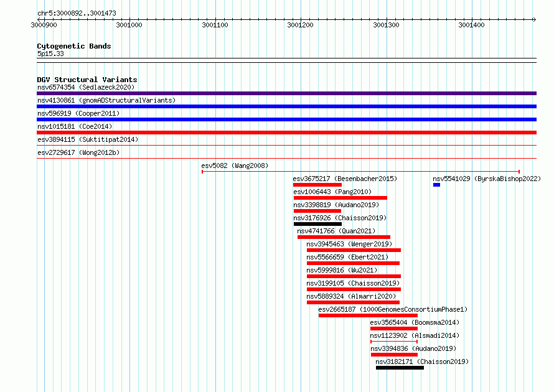Screen dimensions: 554x392
Task: Open nsv3199105 (Chaisson2019) label
Action: (x=353, y=283)
